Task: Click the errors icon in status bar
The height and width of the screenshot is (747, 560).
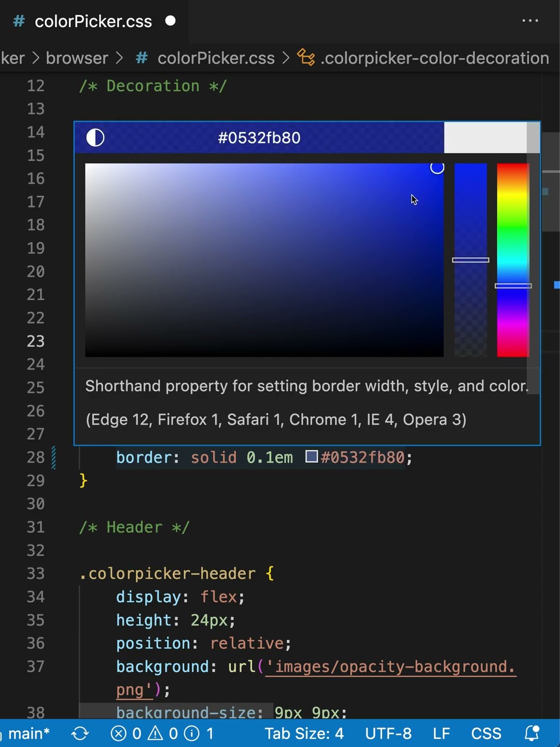Action: pyautogui.click(x=118, y=734)
